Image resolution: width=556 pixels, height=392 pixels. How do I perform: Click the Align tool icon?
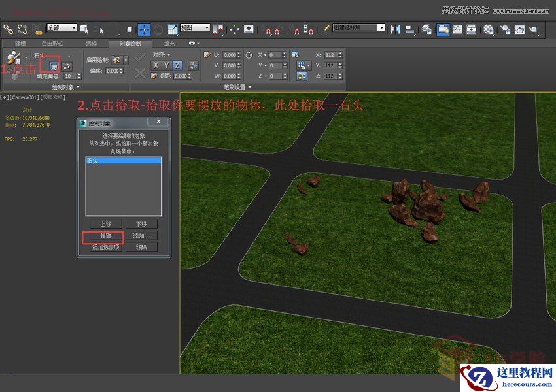tap(411, 29)
